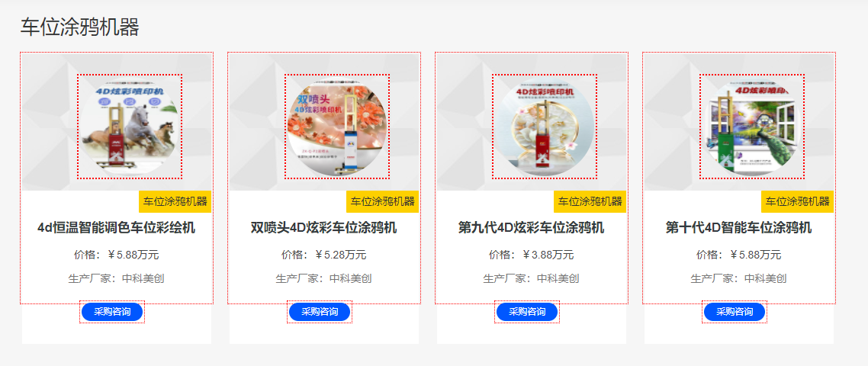Click yellow 车位涂鸦机器 tag on first card
Screen dimensions: 868x366
175,201
